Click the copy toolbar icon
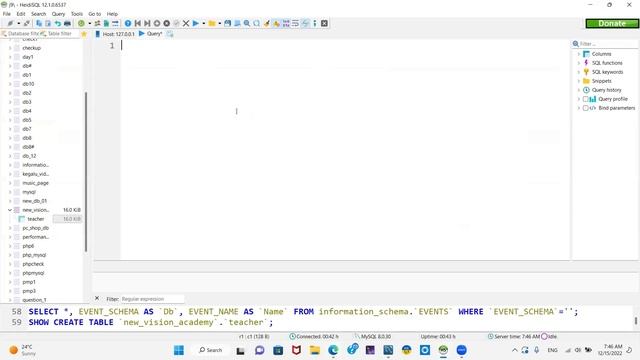 pos(39,23)
